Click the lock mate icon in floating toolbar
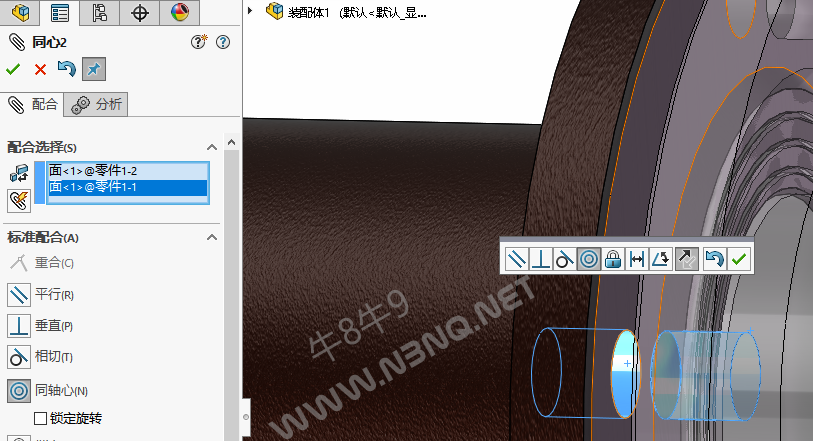The image size is (813, 441). [x=613, y=259]
